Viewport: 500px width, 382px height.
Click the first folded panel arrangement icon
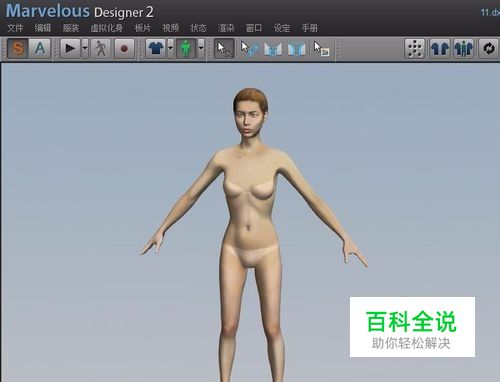pos(273,49)
